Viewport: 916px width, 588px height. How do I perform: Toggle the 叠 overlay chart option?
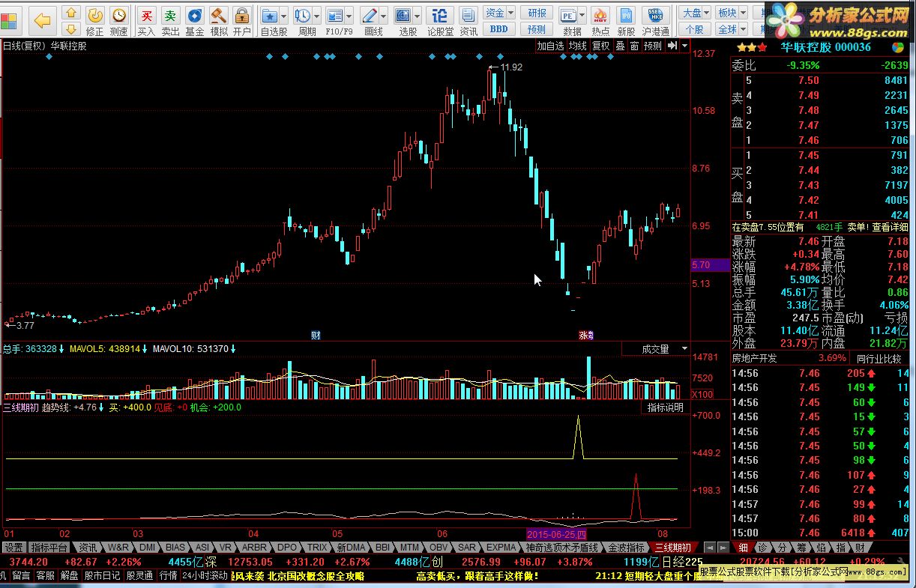click(x=620, y=46)
